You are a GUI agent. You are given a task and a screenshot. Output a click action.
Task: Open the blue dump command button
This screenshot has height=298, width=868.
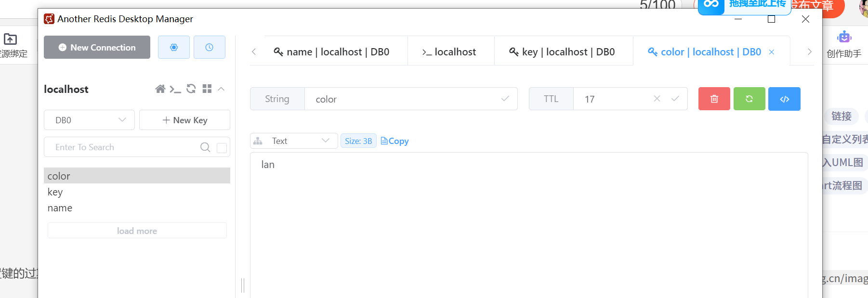click(x=785, y=99)
